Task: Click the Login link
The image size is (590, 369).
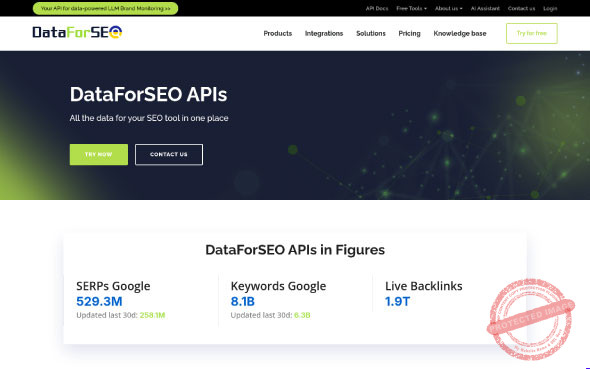Action: point(550,8)
